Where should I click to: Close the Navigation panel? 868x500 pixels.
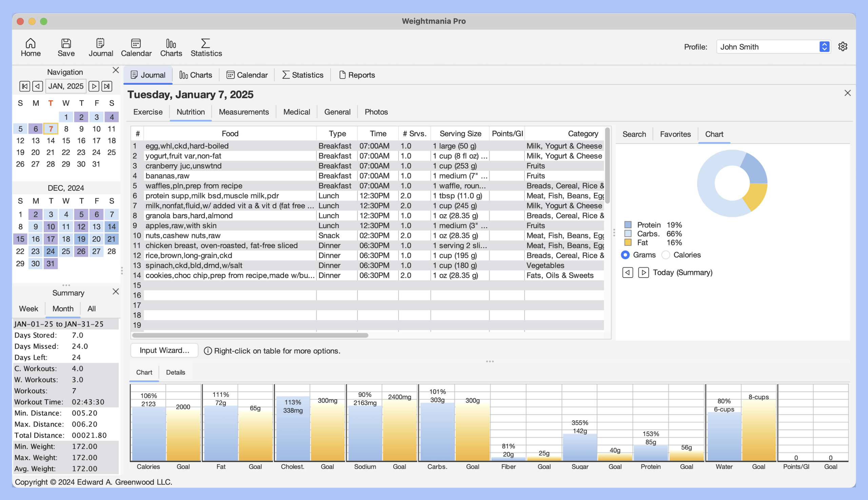pos(116,70)
